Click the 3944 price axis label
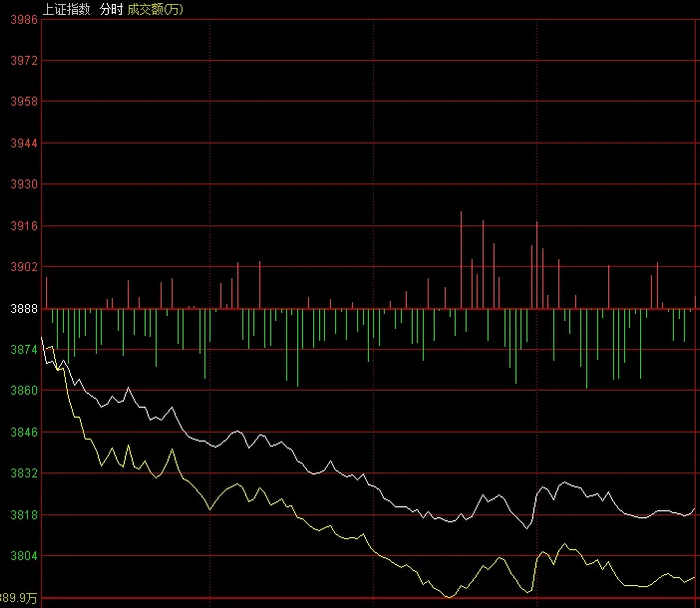The width and height of the screenshot is (700, 608). [24, 143]
